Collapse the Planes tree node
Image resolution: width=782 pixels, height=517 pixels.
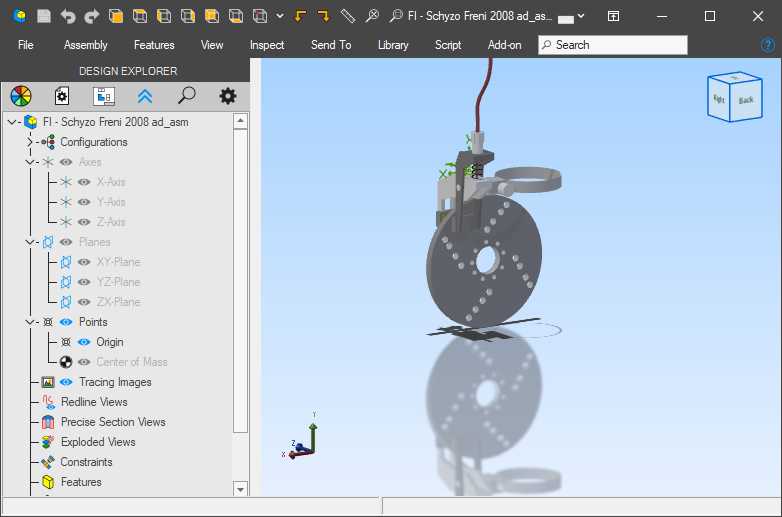tap(29, 242)
